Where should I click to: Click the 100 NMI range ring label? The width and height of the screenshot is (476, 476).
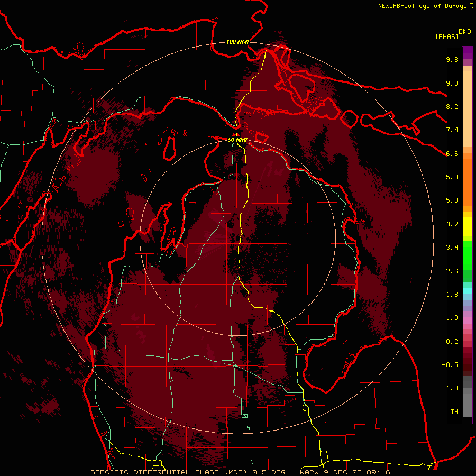tap(237, 42)
